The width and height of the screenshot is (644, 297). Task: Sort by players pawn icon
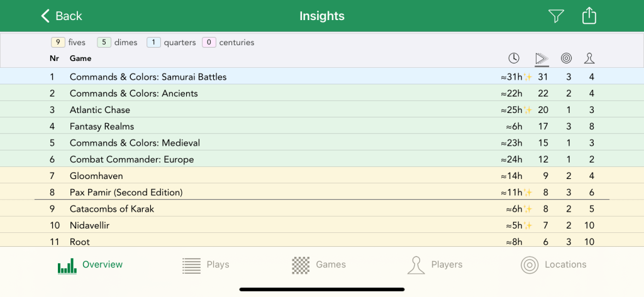[589, 58]
